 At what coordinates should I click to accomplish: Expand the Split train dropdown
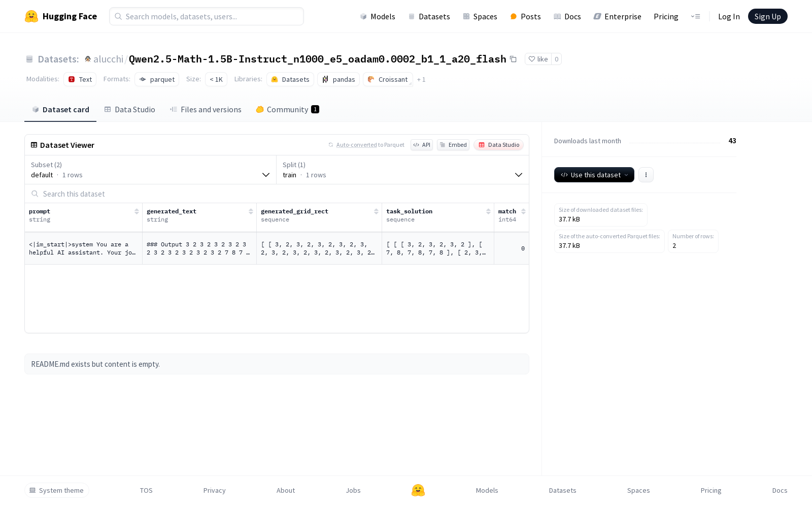tap(402, 170)
